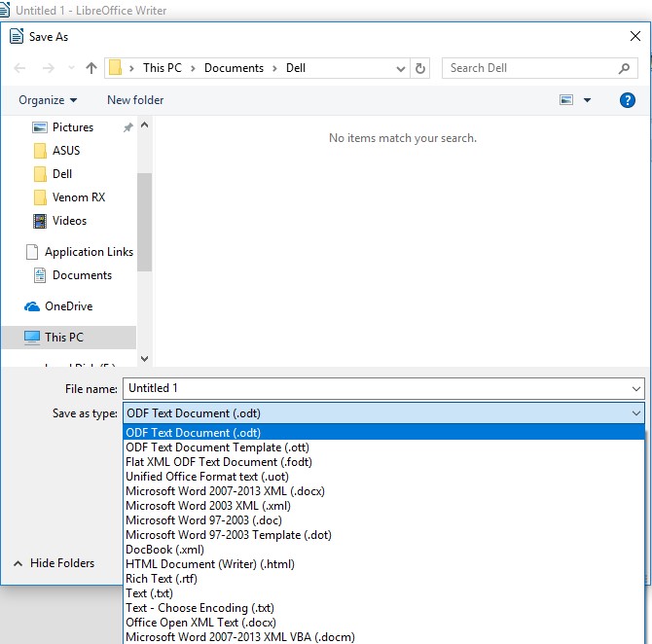Close the Save As dialog
This screenshot has width=652, height=644.
634,36
